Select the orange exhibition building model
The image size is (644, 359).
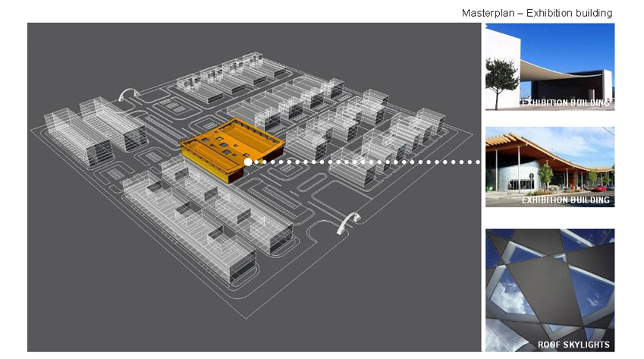click(x=233, y=149)
